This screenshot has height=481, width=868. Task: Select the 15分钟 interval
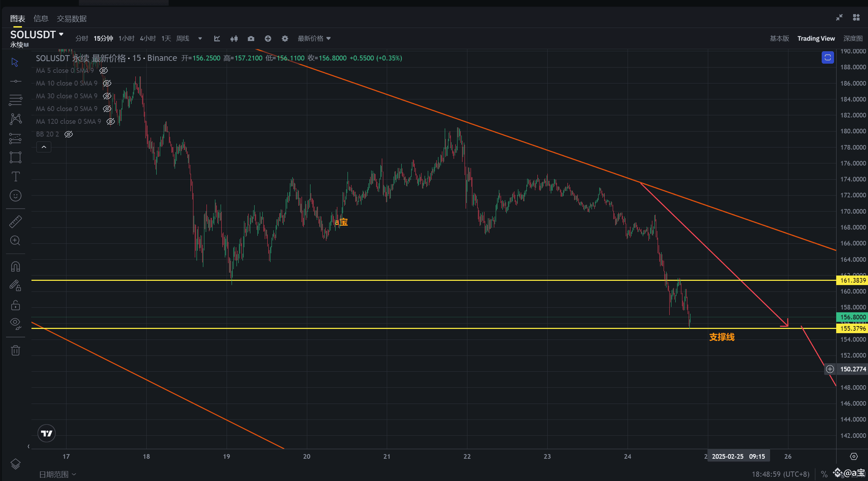tap(103, 39)
